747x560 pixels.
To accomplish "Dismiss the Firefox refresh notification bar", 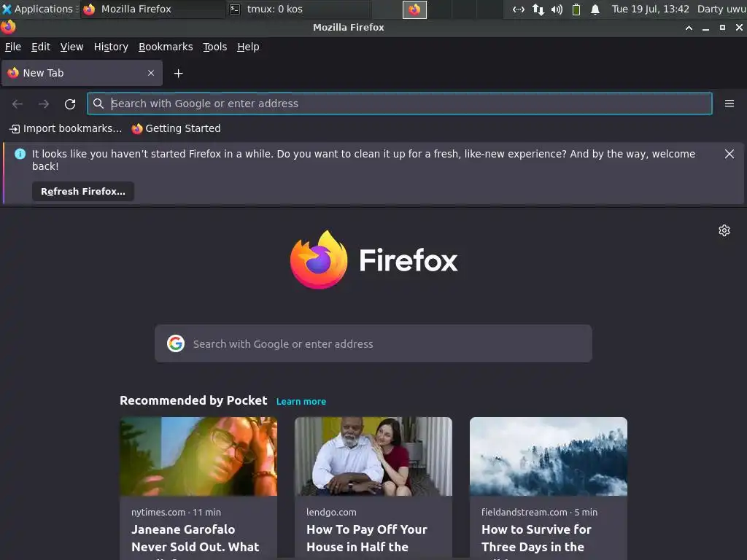I will point(729,154).
